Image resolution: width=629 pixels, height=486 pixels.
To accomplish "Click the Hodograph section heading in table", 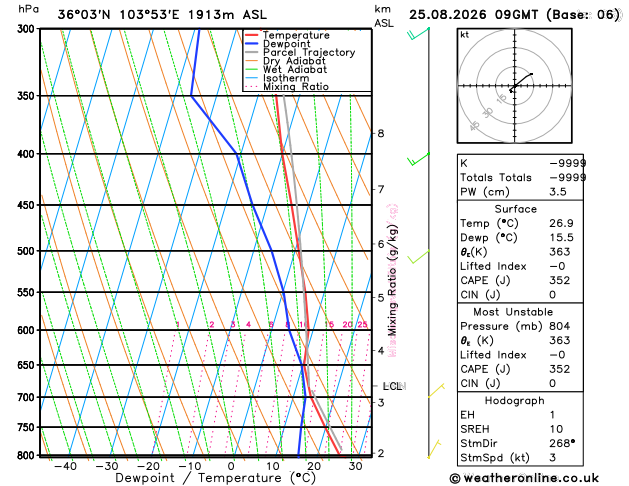I will coord(514,401).
